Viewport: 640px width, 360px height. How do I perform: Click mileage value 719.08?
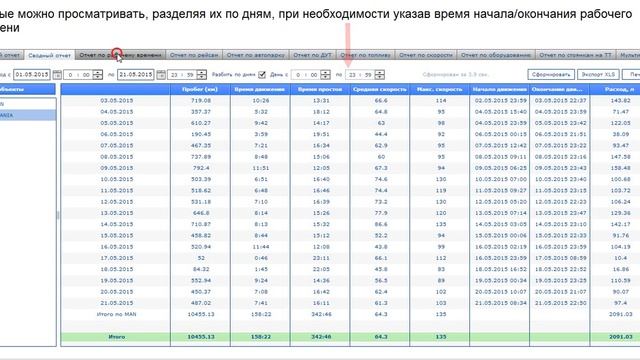pyautogui.click(x=201, y=100)
